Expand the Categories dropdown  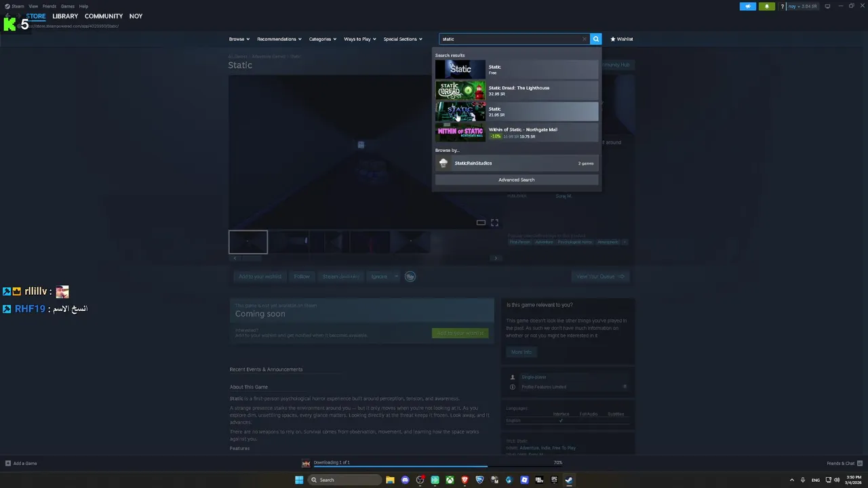(x=323, y=39)
